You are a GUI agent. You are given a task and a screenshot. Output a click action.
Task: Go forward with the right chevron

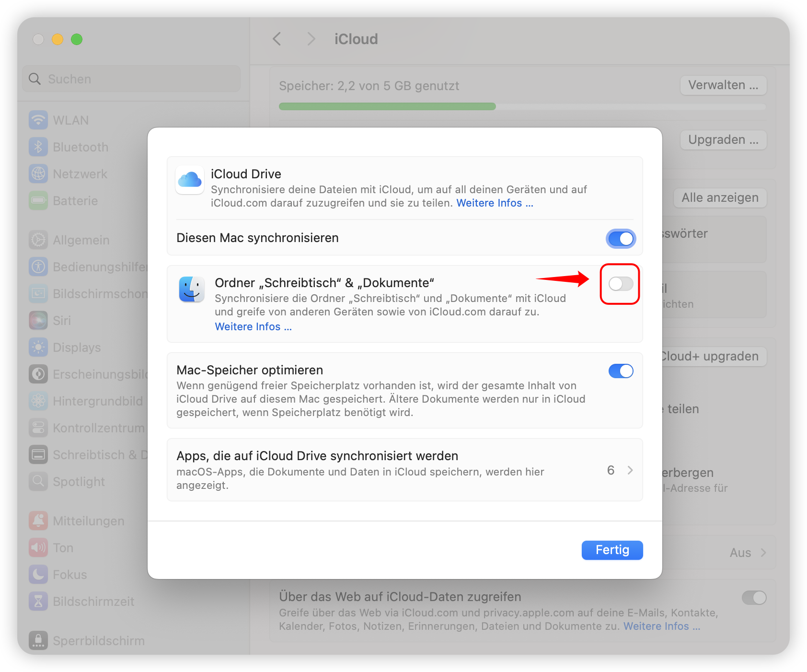311,39
